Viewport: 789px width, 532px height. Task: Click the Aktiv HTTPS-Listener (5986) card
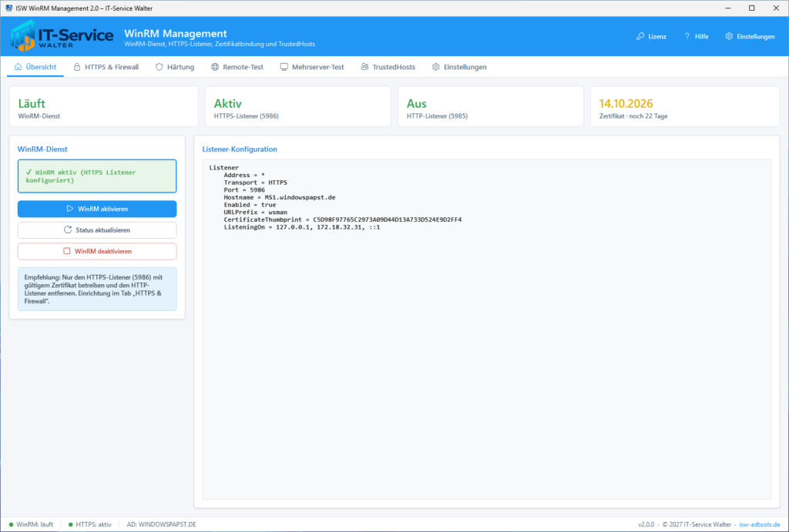pyautogui.click(x=298, y=106)
